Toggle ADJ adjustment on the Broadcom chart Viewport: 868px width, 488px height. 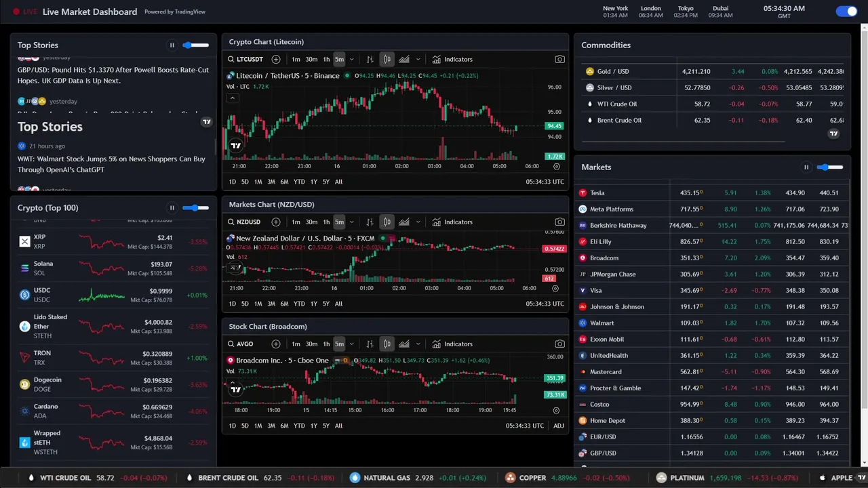558,426
